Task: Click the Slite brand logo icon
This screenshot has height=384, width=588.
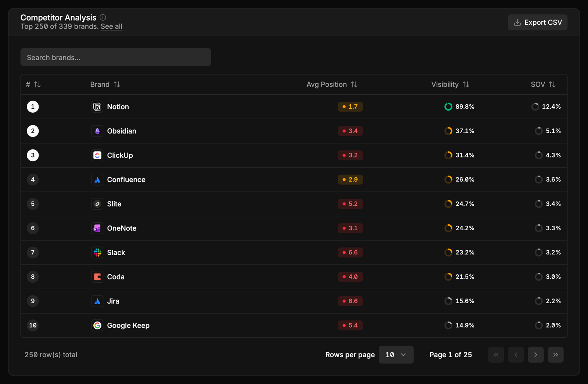Action: coord(97,204)
